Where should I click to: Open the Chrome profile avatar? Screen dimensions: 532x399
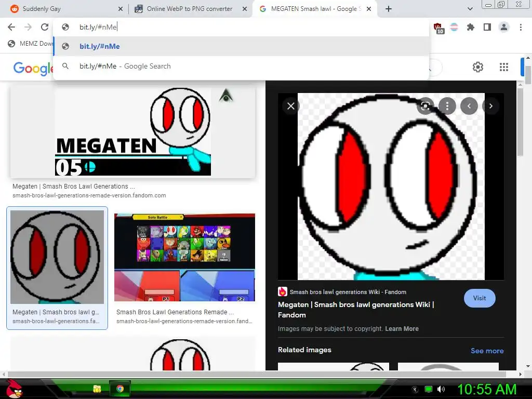click(504, 27)
